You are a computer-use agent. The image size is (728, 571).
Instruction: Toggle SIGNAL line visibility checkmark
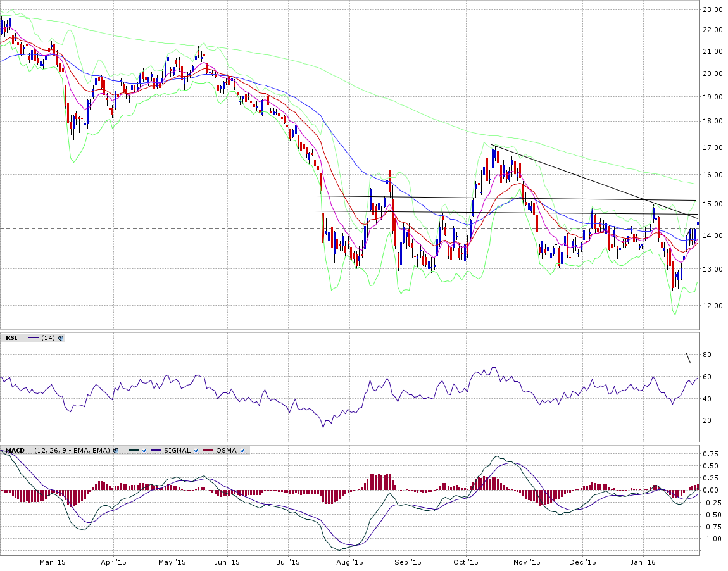tap(196, 451)
